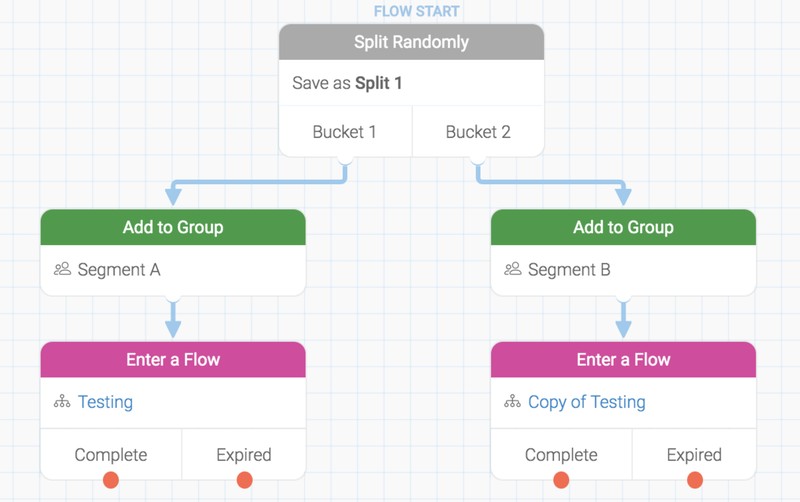800x502 pixels.
Task: Select the left Enter a Flow header
Action: 173,360
